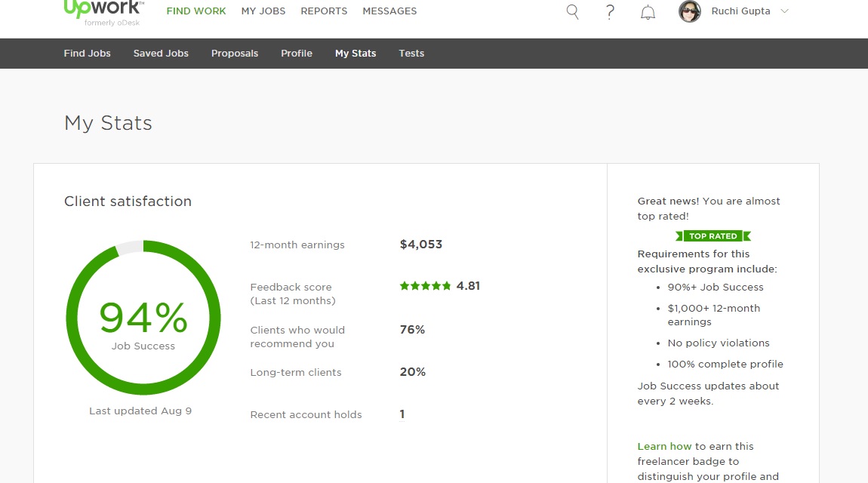Switch to the Tests tab
The height and width of the screenshot is (483, 868).
pyautogui.click(x=411, y=53)
